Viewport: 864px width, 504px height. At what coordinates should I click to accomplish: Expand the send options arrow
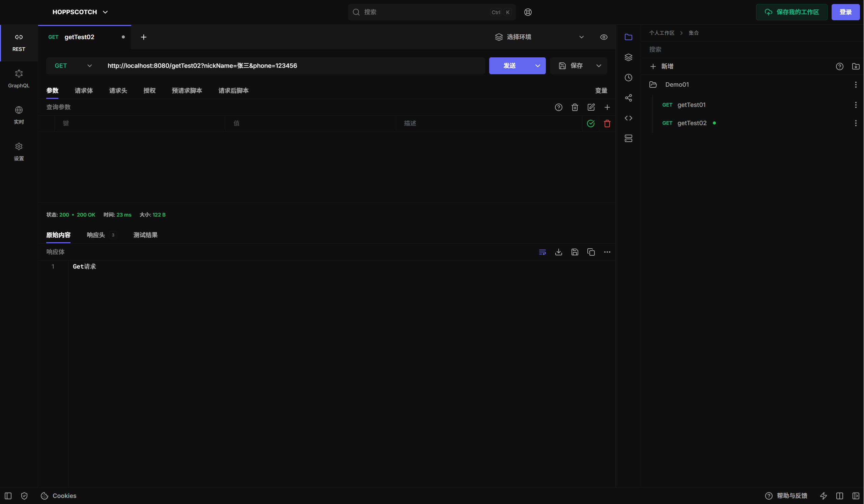point(538,66)
